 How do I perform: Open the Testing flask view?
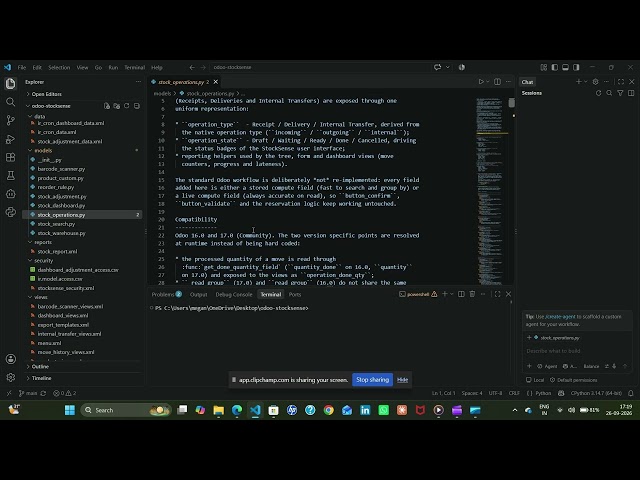click(x=11, y=176)
